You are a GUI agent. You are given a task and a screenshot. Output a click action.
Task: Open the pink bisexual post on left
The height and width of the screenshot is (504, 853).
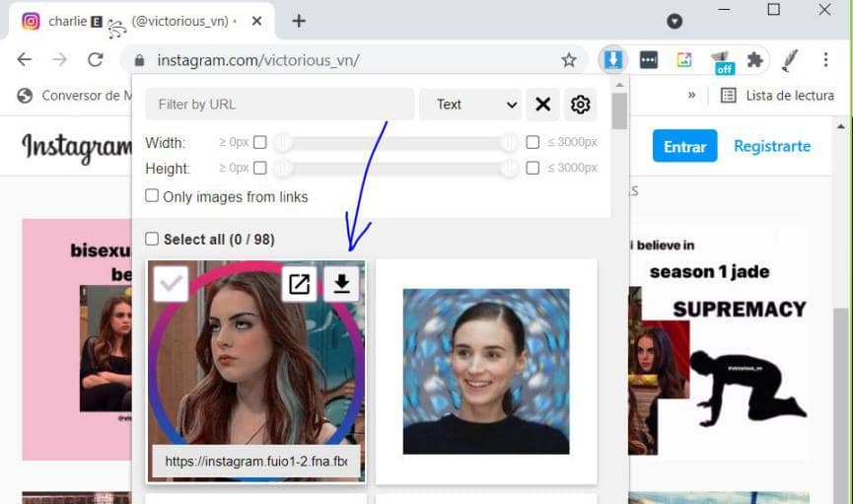(x=77, y=340)
